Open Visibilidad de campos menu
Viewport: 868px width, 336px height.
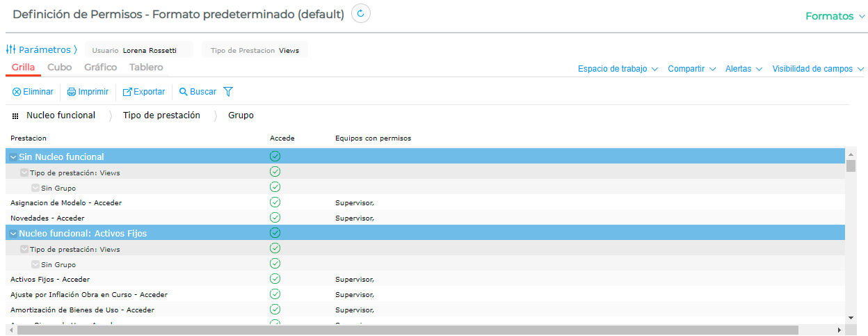pyautogui.click(x=817, y=69)
